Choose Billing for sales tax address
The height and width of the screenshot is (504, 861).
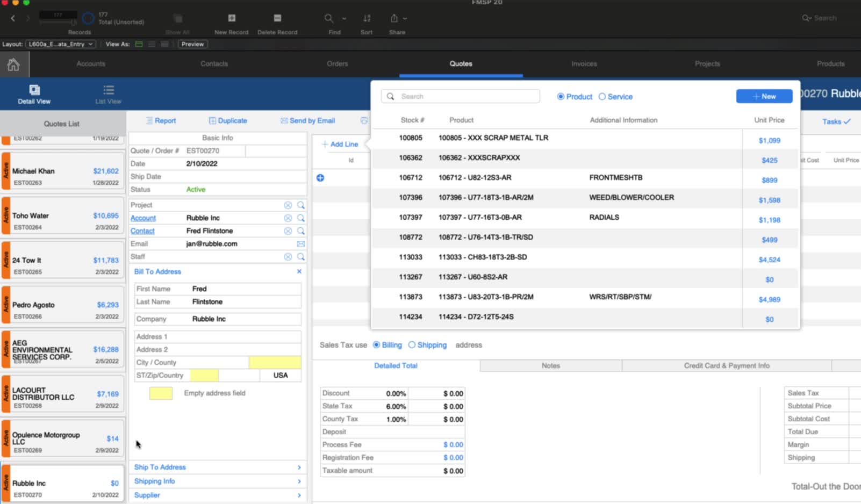point(376,345)
